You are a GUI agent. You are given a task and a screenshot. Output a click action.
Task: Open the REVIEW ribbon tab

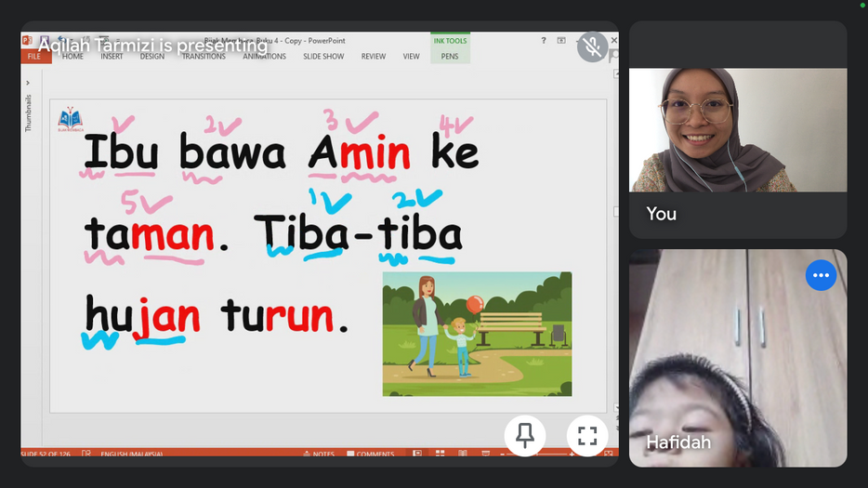(x=374, y=57)
